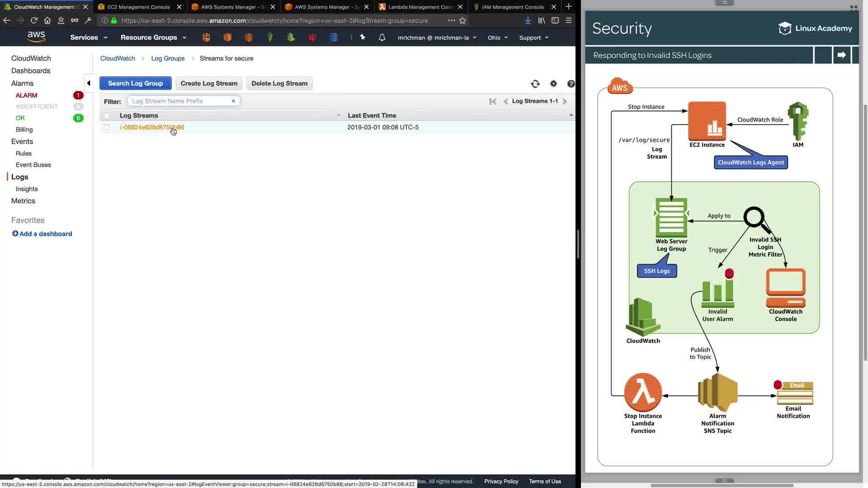Viewport: 868px width, 488px height.
Task: Expand the Services dropdown menu
Action: (x=89, y=38)
